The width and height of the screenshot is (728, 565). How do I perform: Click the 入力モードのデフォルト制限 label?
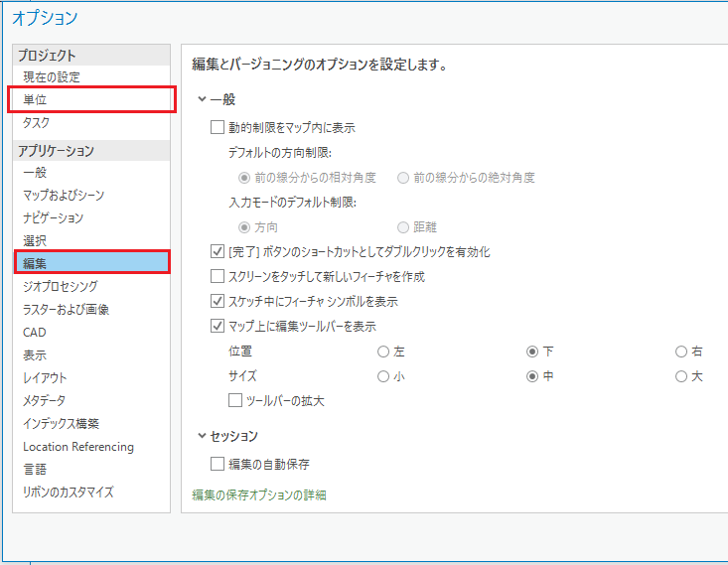pyautogui.click(x=293, y=203)
